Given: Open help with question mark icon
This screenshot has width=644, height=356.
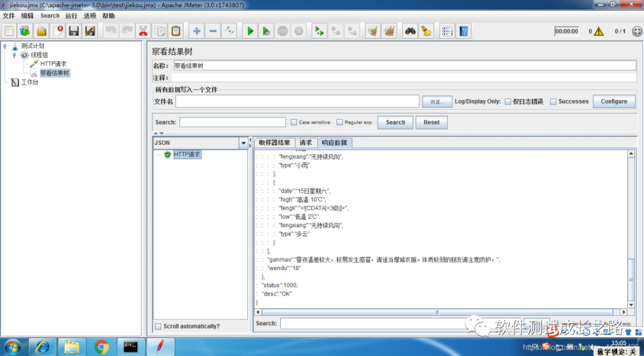Looking at the screenshot, I should (464, 31).
